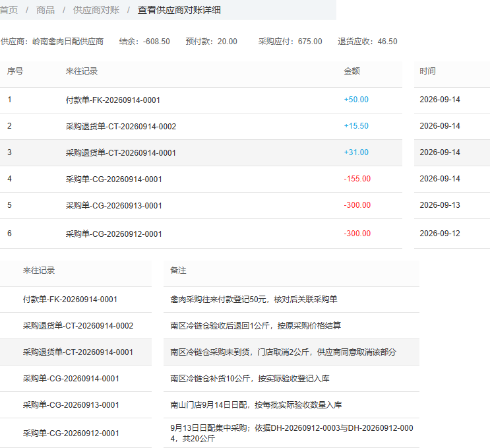The width and height of the screenshot is (490, 448).
Task: Navigate to 供应商对账 breadcrumb
Action: 96,10
